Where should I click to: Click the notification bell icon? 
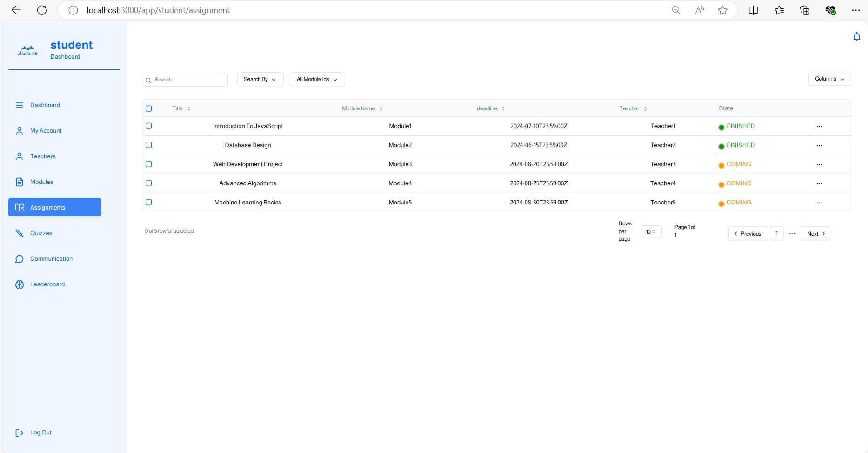point(856,36)
